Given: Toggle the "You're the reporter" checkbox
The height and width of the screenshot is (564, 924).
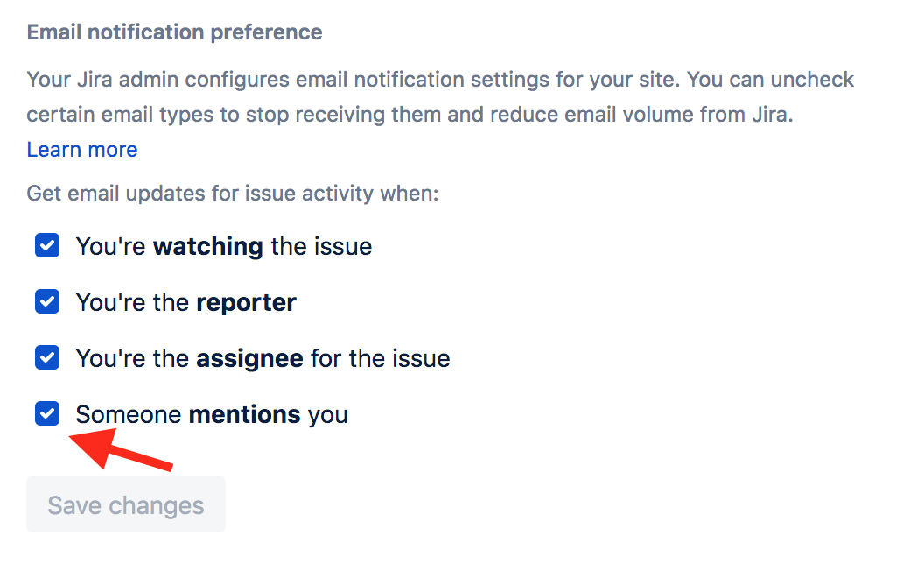Looking at the screenshot, I should [x=46, y=301].
